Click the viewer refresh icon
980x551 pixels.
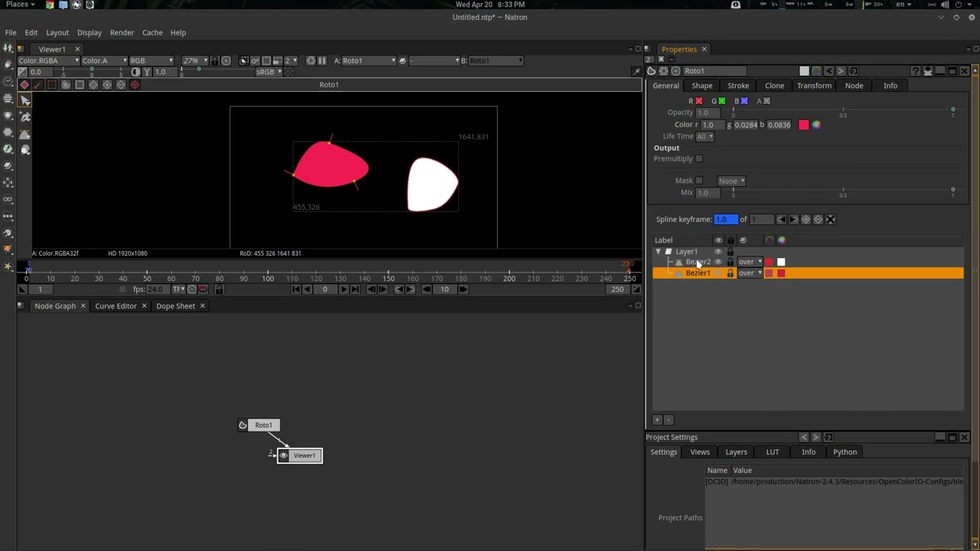(311, 60)
